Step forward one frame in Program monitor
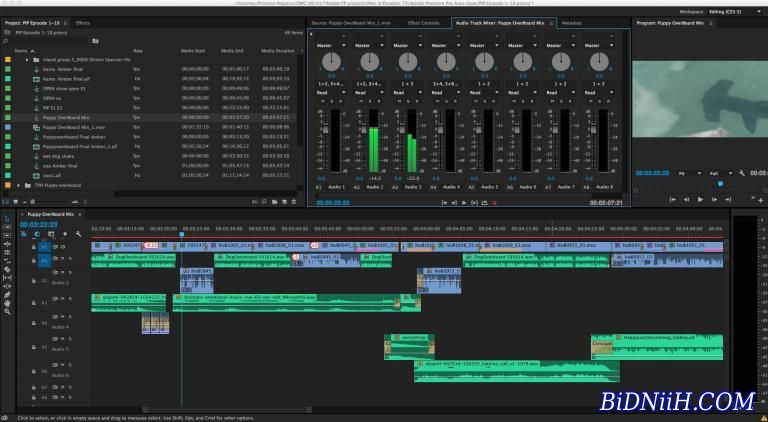 [714, 199]
